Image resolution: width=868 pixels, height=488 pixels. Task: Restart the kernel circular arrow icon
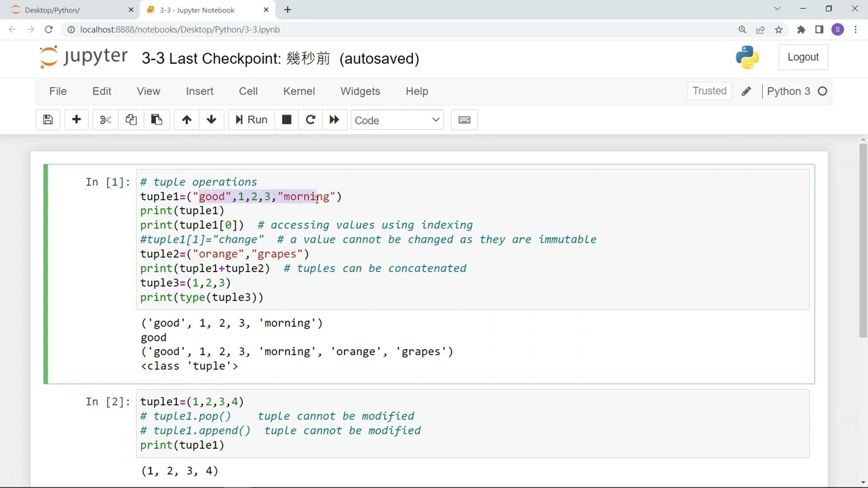pos(311,120)
